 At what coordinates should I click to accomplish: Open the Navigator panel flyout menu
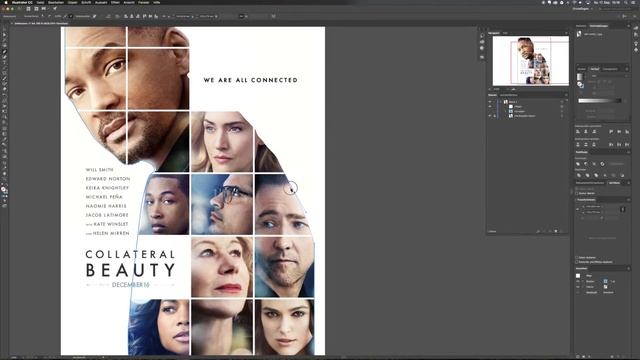tap(567, 33)
